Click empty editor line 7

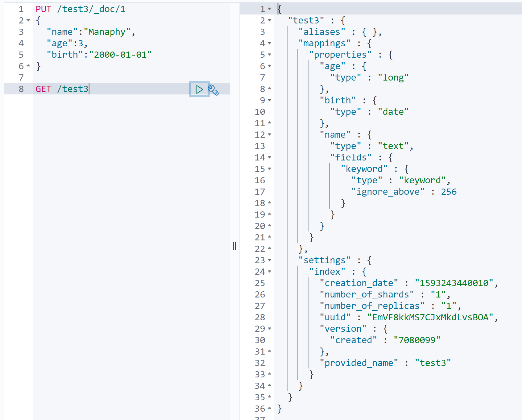131,77
